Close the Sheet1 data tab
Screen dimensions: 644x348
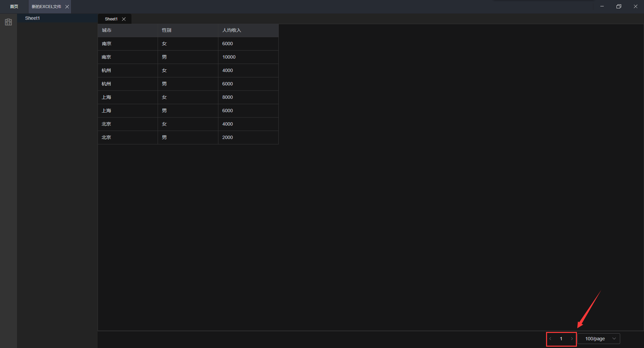pyautogui.click(x=124, y=19)
